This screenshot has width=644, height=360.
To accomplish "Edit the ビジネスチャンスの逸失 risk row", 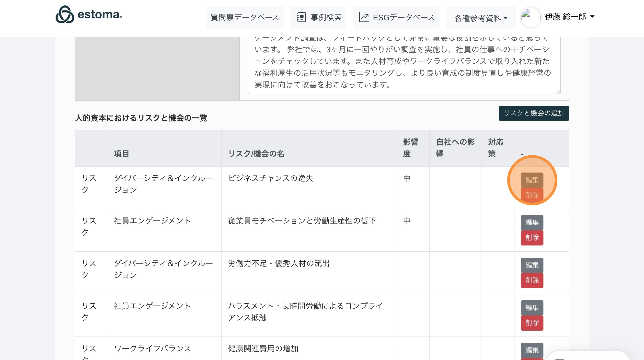I will point(532,180).
